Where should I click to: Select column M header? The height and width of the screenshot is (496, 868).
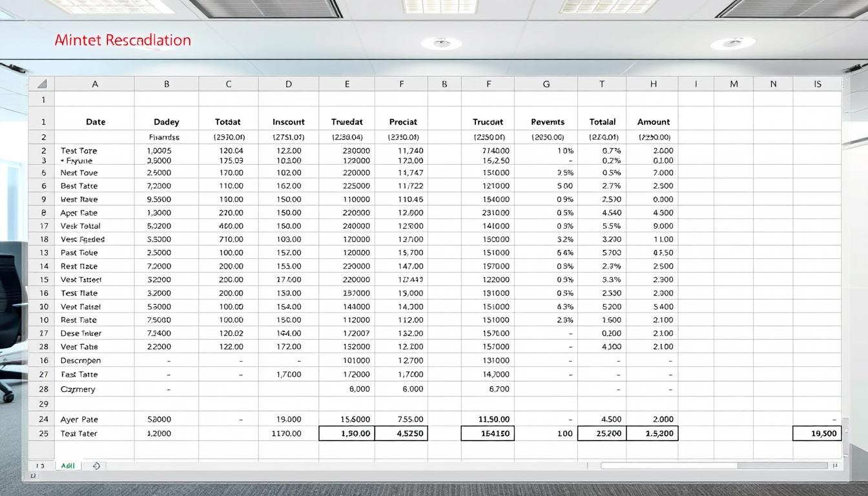734,84
